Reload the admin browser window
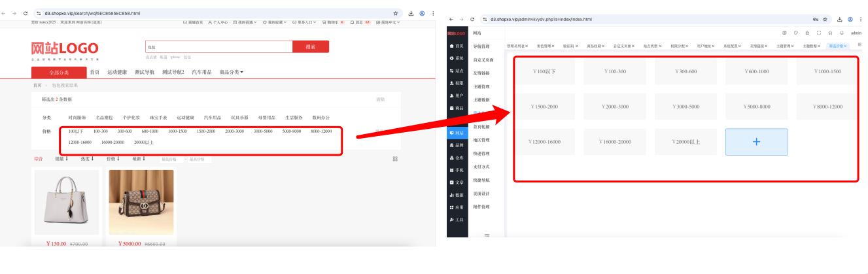Image resolution: width=868 pixels, height=274 pixels. (x=474, y=20)
